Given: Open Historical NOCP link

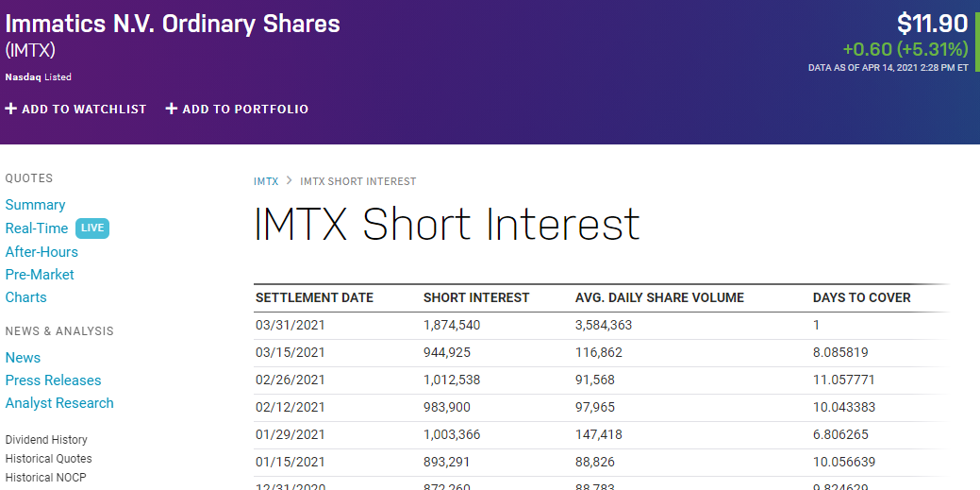Looking at the screenshot, I should click(45, 478).
